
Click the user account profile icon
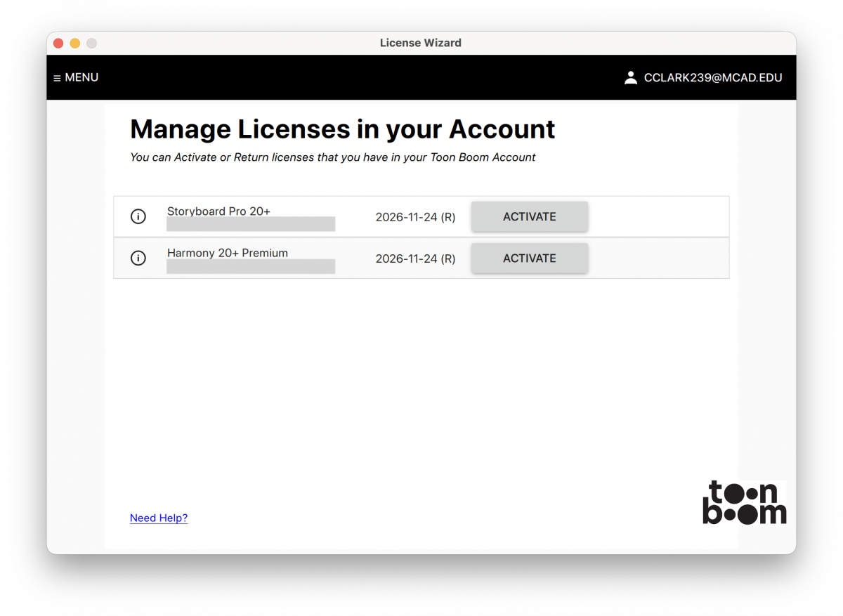coord(631,77)
